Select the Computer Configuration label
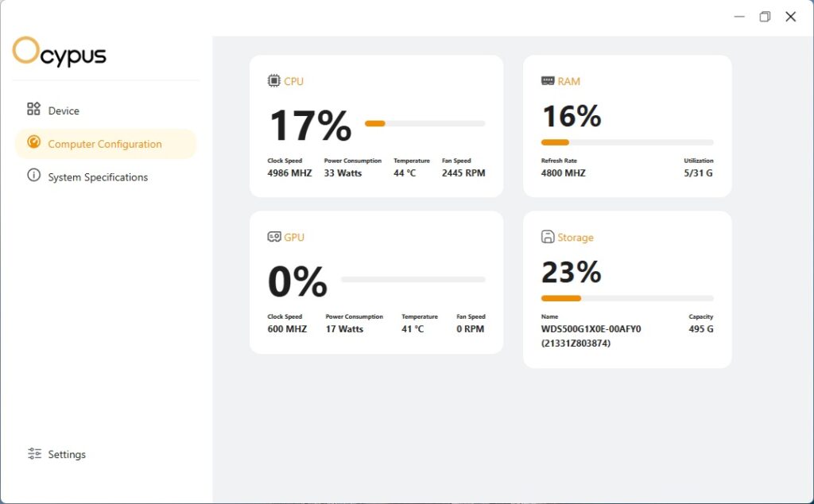This screenshot has width=814, height=504. coord(105,144)
